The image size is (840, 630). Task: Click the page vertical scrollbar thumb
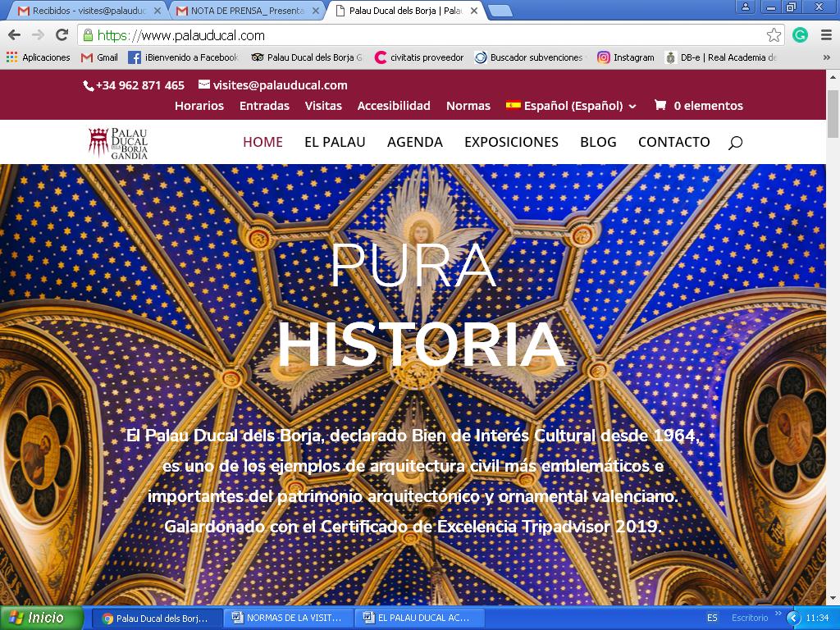click(x=833, y=113)
